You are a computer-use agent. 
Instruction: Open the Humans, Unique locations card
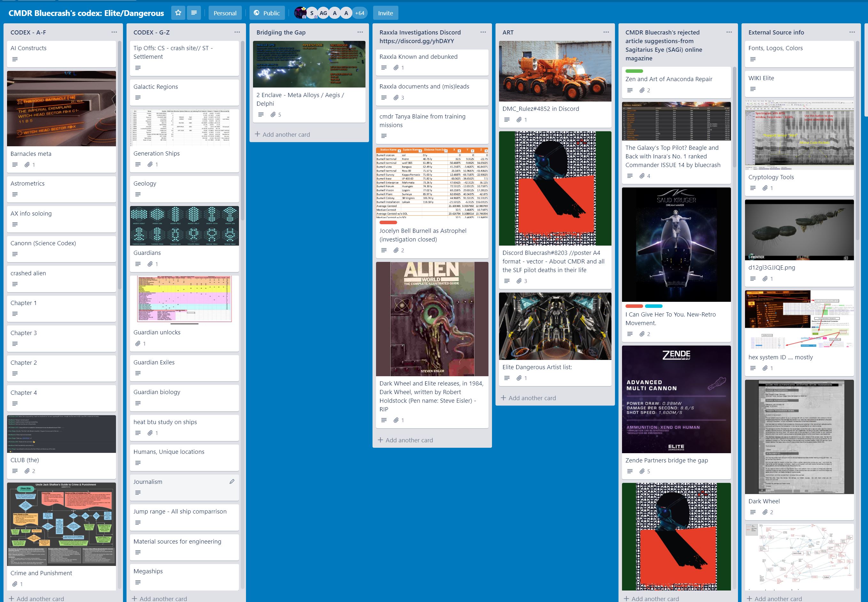184,458
